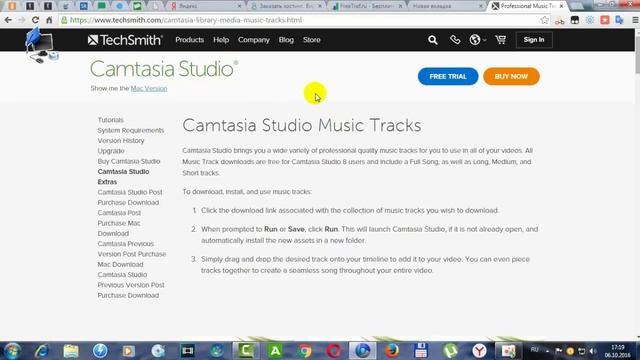
Task: Bookmark page with the star icon
Action: 544,20
